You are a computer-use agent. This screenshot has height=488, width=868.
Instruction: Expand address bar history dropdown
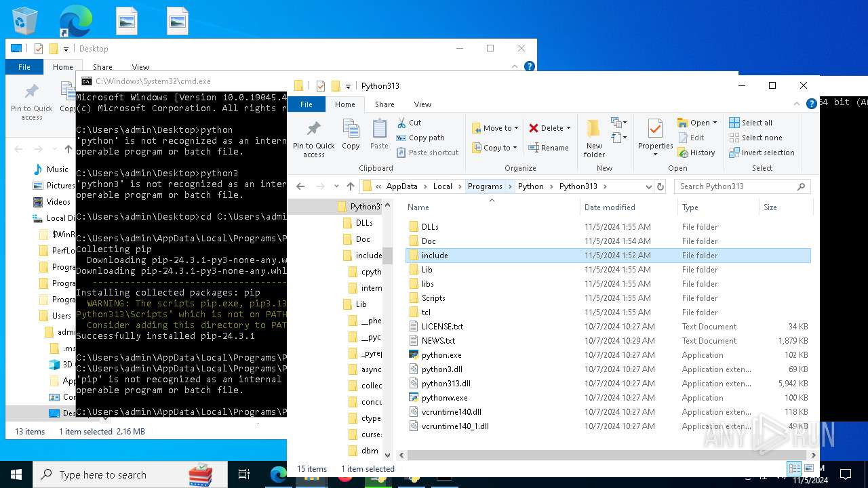click(x=648, y=186)
